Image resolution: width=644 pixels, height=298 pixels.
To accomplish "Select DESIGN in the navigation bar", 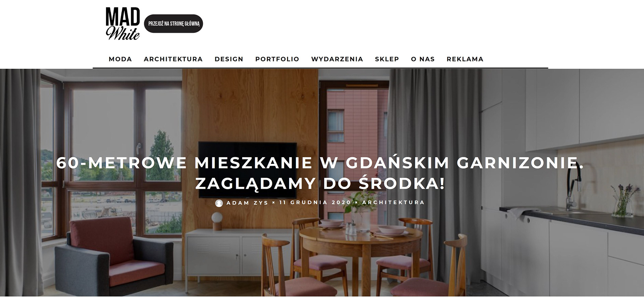I will (229, 59).
